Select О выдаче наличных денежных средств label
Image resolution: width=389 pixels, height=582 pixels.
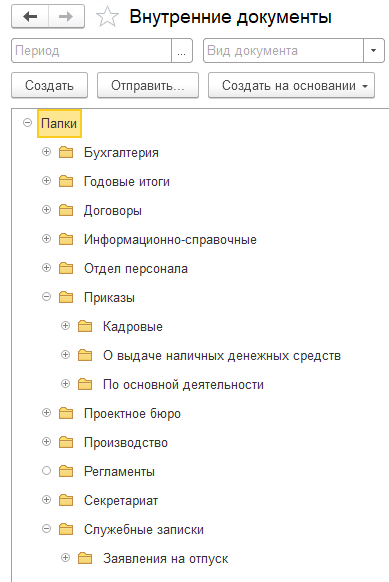point(222,356)
